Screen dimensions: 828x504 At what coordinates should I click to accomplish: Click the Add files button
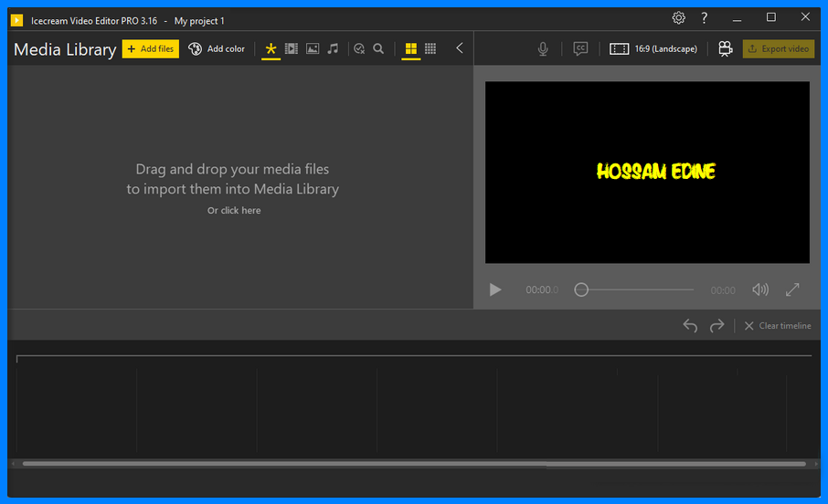(151, 49)
